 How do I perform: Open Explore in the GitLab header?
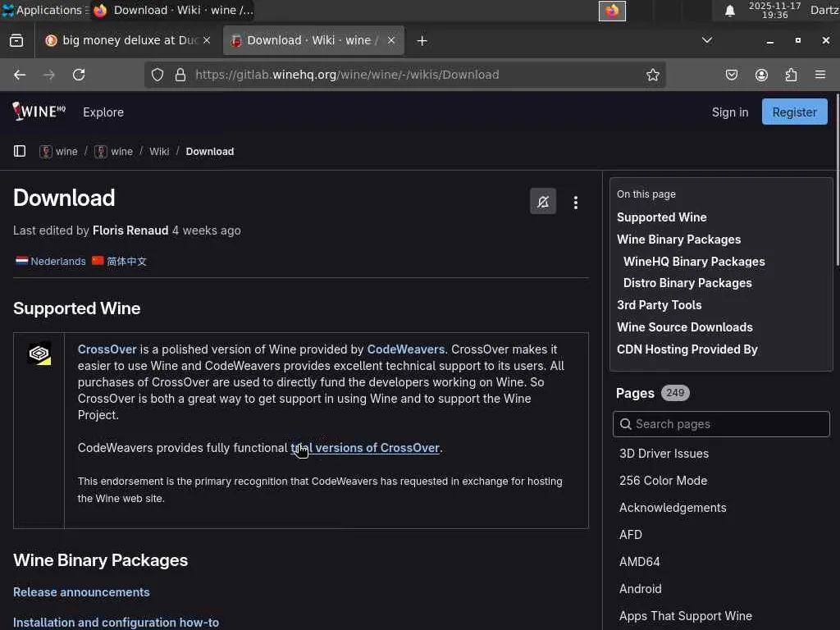pyautogui.click(x=103, y=112)
